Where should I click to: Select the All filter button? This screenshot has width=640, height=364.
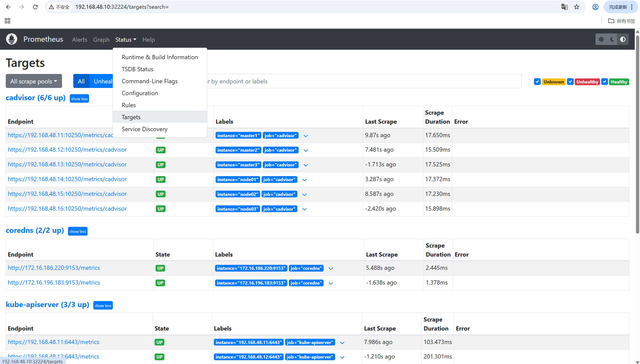[81, 81]
